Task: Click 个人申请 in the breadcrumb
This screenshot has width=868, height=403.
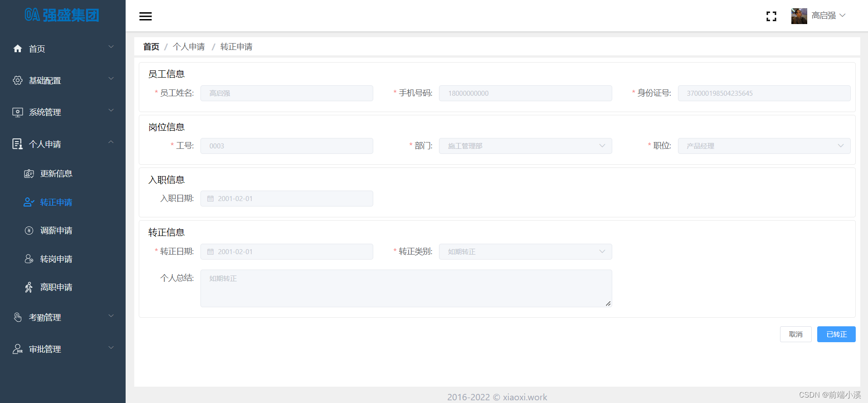Action: click(189, 47)
